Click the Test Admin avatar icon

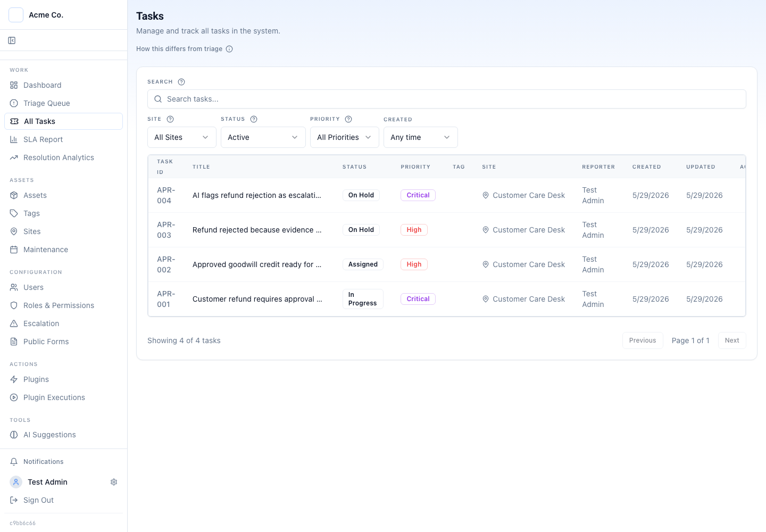(x=16, y=482)
